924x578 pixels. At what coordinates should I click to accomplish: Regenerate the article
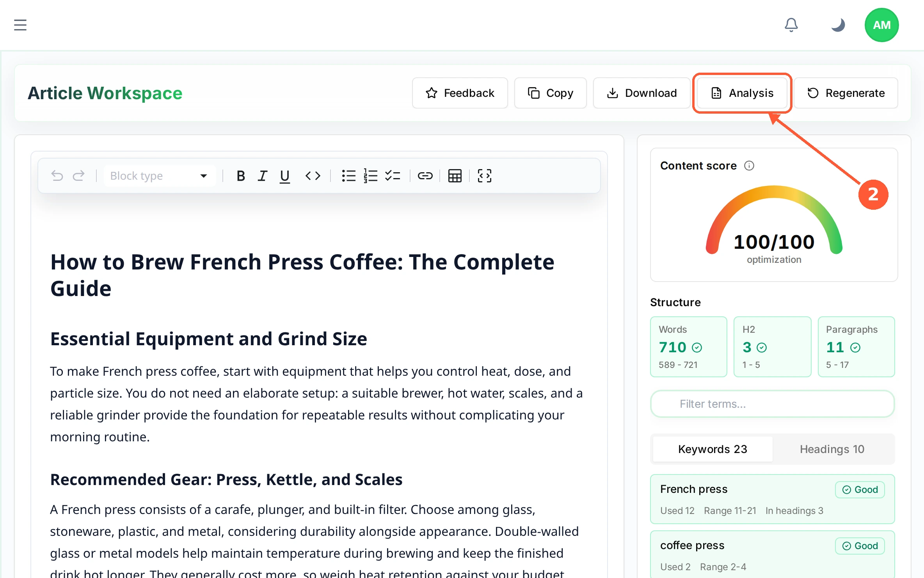click(846, 93)
